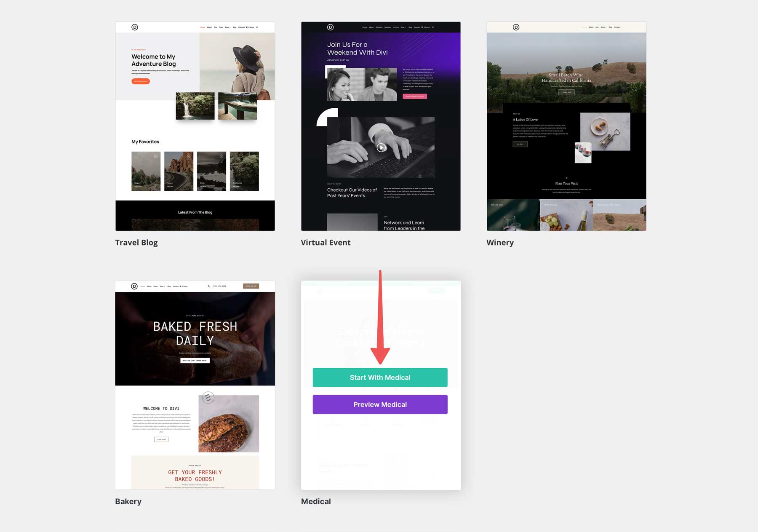
Task: Click the cart icon in the Bakery navigation
Action: coord(180,286)
